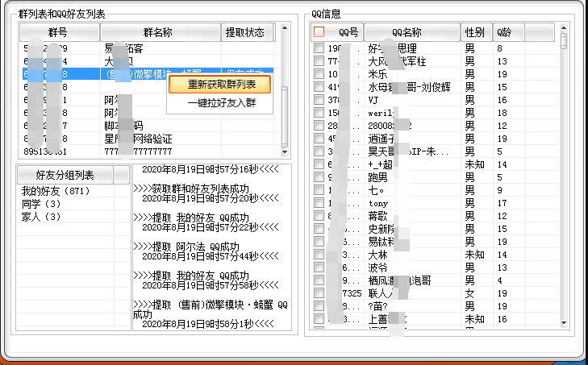Select group row ending 网络验证
The image size is (588, 365).
tap(149, 139)
